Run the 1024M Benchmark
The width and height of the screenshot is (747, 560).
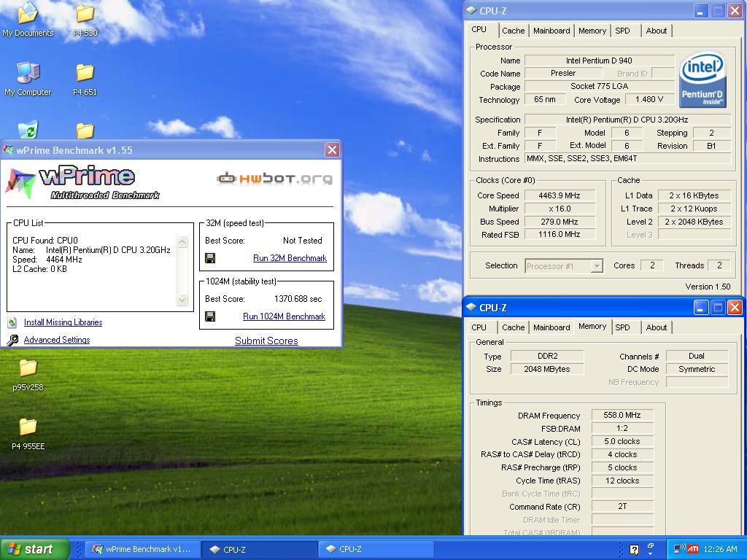coord(284,316)
